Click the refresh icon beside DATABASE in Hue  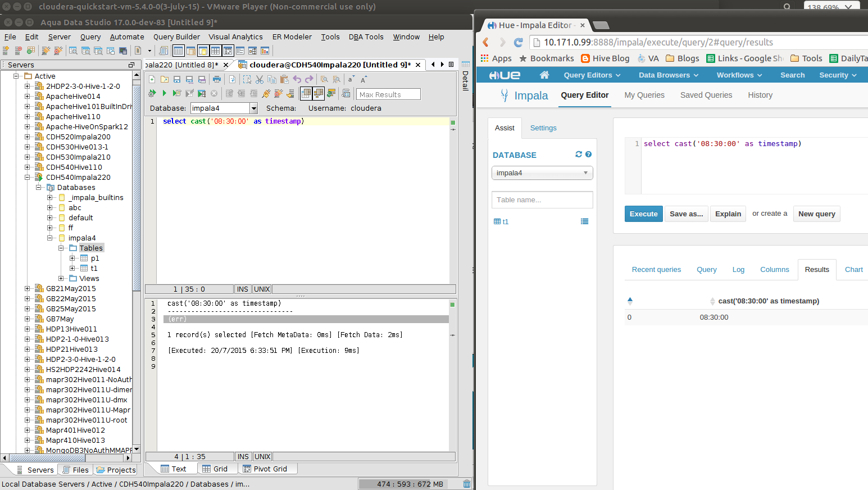pyautogui.click(x=579, y=155)
